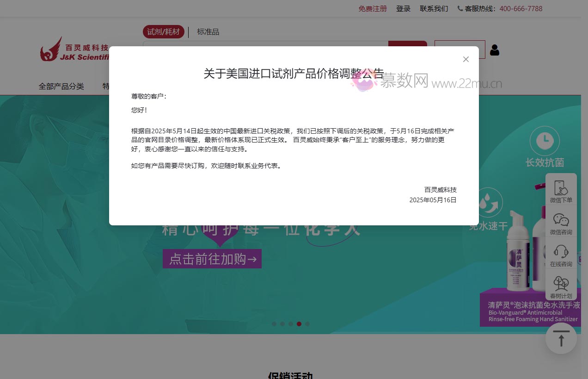The height and width of the screenshot is (379, 588).
Task: Open the 全部产品分类 product category menu
Action: click(61, 86)
